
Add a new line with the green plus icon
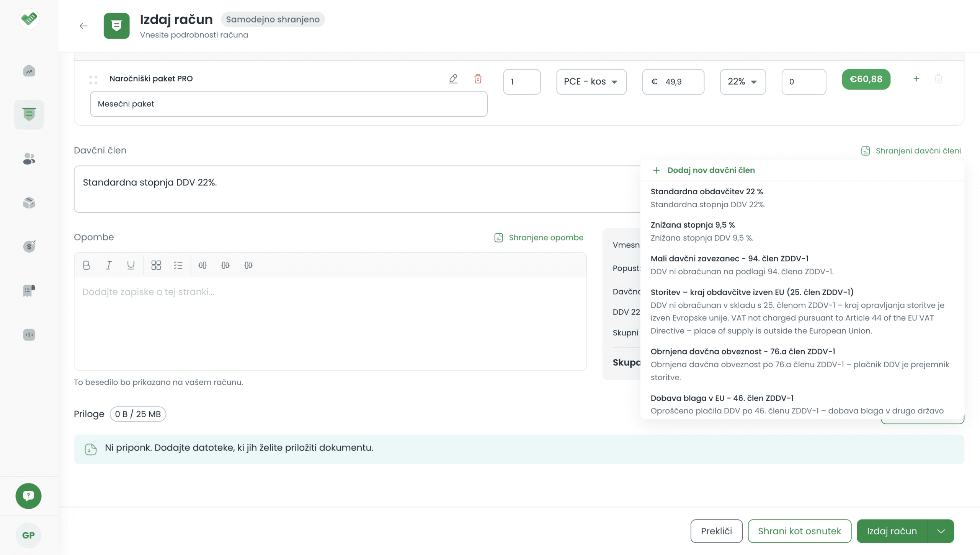coord(916,79)
